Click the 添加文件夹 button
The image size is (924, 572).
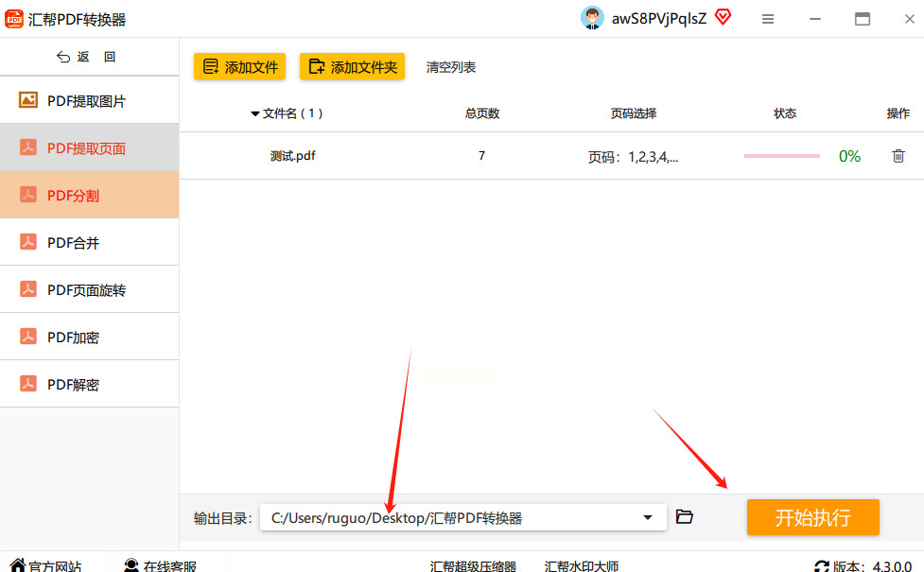[x=353, y=66]
